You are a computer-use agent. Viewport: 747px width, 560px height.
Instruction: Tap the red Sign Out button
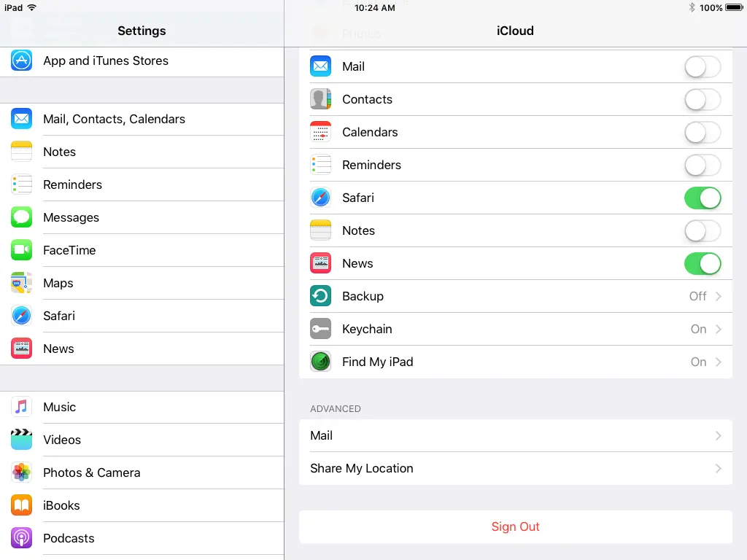point(516,526)
